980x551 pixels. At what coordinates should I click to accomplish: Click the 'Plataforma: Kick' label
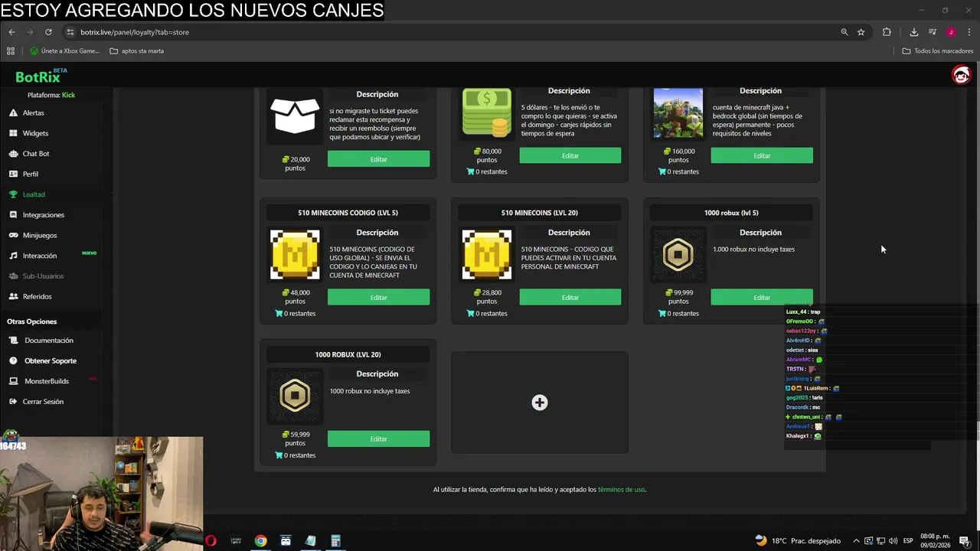tap(51, 95)
